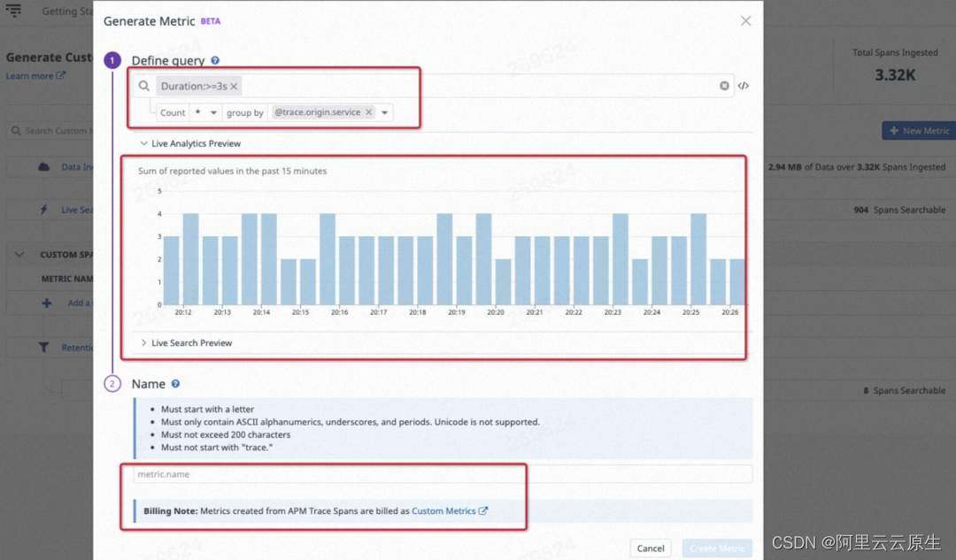Collapse the CUSTOM SPAN section chevron
This screenshot has height=560, width=956.
pos(19,255)
